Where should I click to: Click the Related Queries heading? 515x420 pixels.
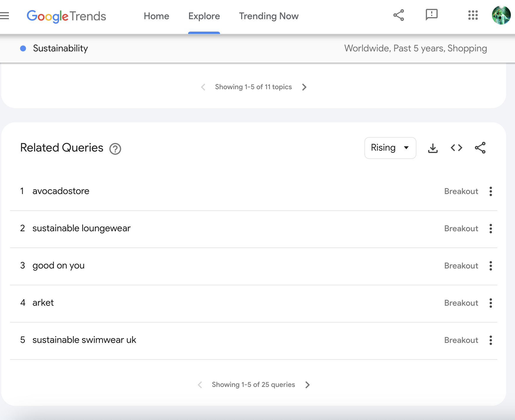[x=62, y=148]
